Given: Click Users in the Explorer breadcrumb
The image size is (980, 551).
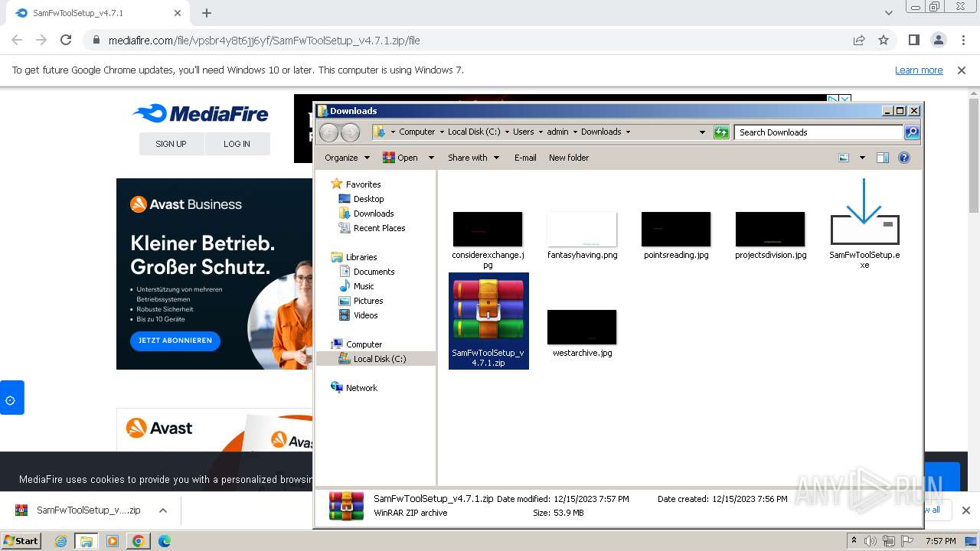Looking at the screenshot, I should tap(524, 132).
